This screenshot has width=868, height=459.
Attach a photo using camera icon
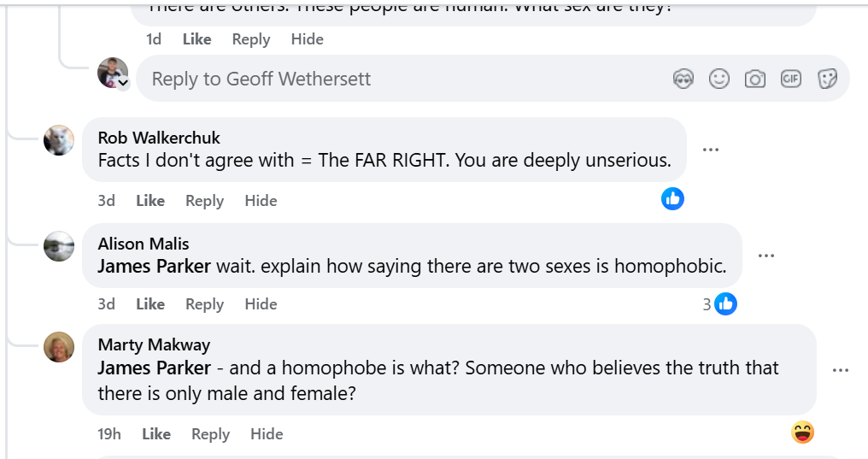tap(755, 79)
